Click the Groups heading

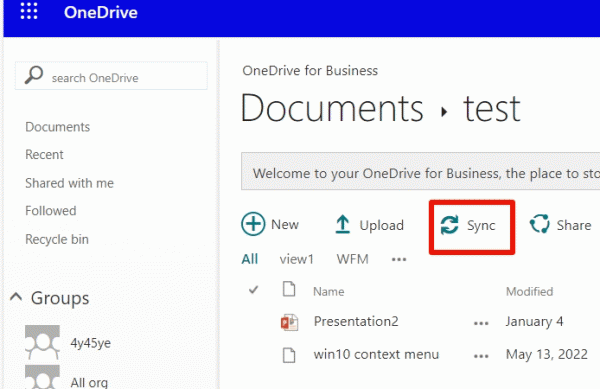click(x=60, y=298)
